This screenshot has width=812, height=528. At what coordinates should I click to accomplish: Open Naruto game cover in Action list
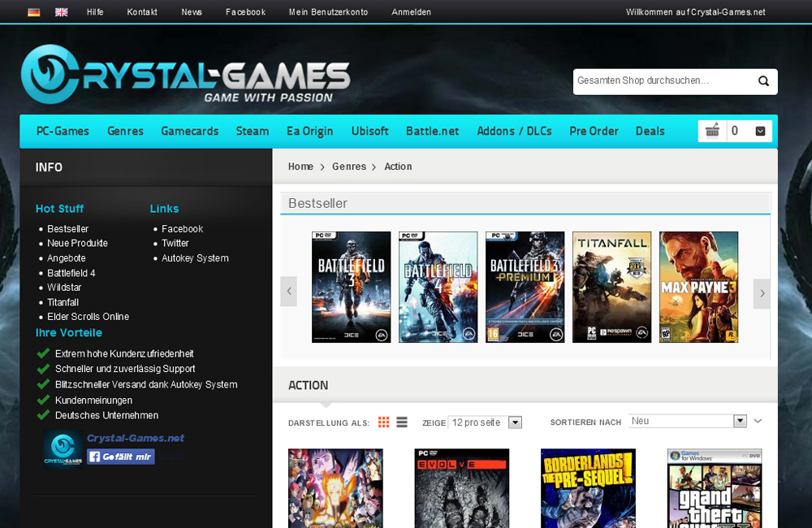click(x=335, y=488)
